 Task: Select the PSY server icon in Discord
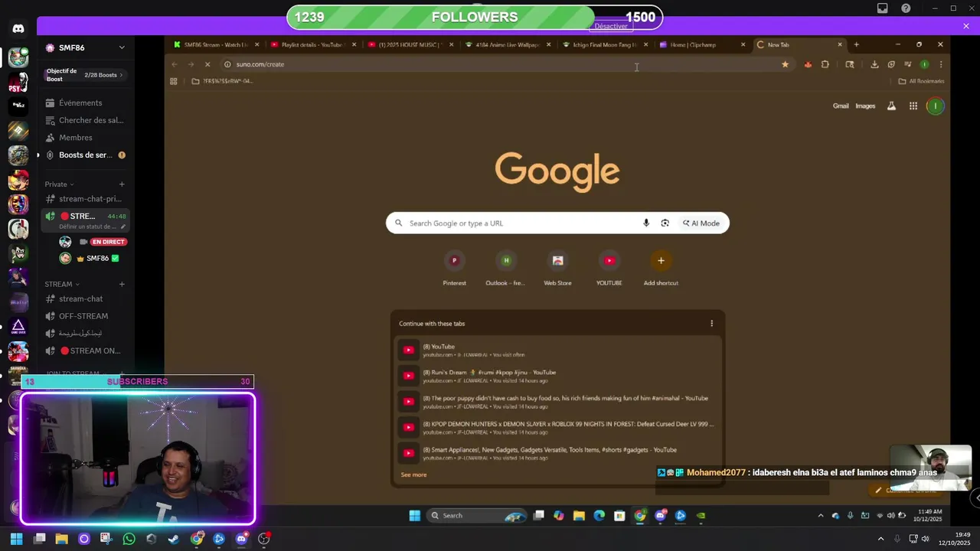[x=18, y=83]
